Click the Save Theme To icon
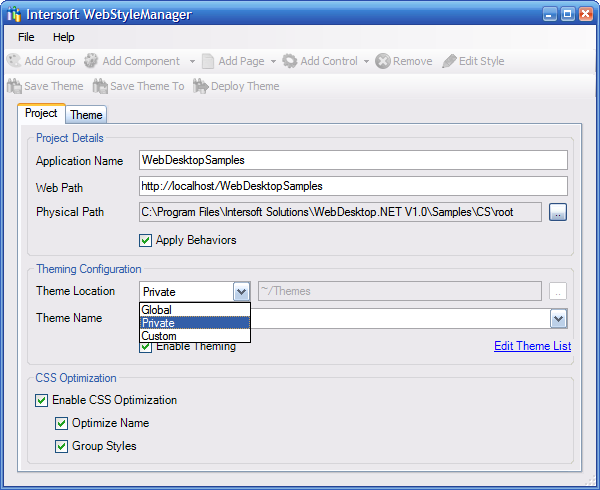 100,86
